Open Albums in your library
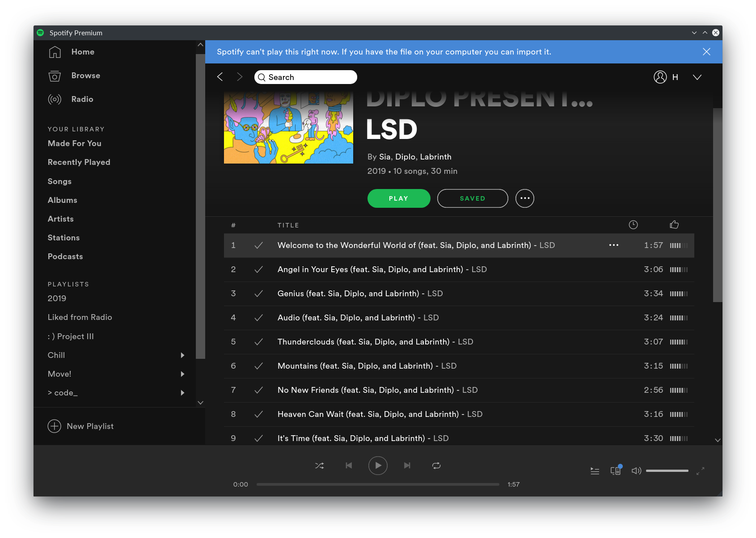756x538 pixels. 63,200
